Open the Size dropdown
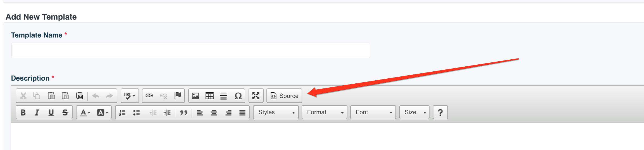Viewport: 644px width, 150px height. [414, 112]
